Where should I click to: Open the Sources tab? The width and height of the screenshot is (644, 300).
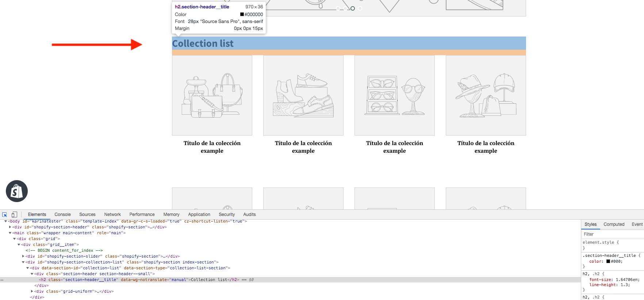tap(87, 214)
